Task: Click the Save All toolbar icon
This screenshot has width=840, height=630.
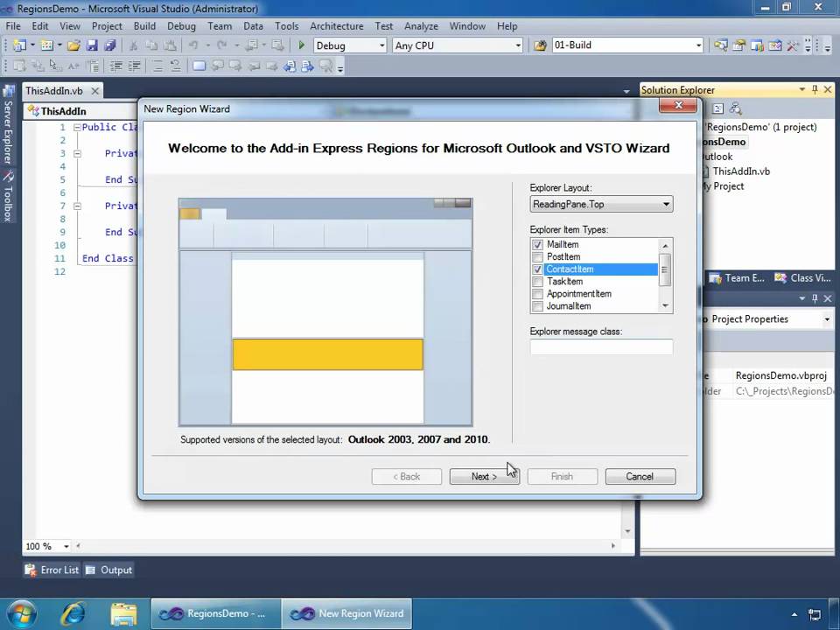Action: tap(110, 45)
